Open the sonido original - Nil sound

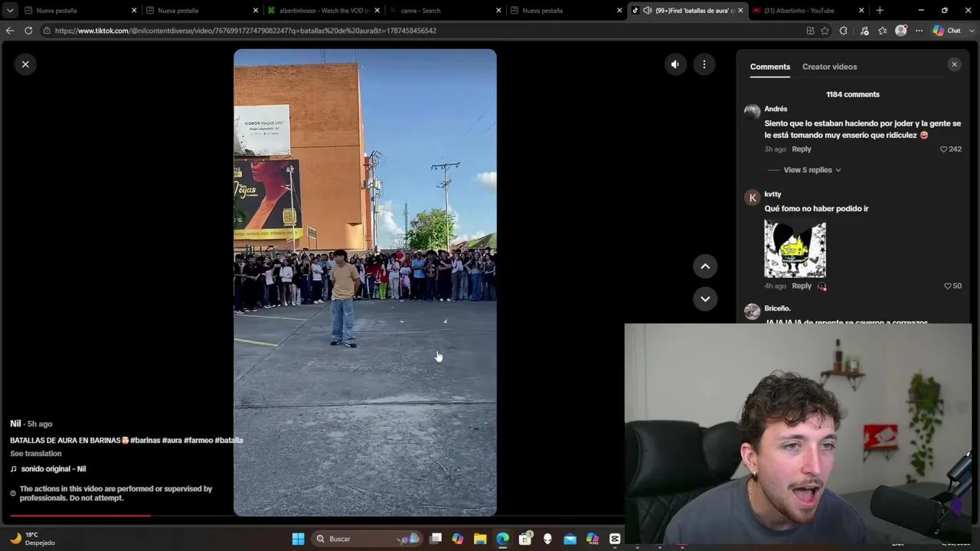(x=53, y=469)
